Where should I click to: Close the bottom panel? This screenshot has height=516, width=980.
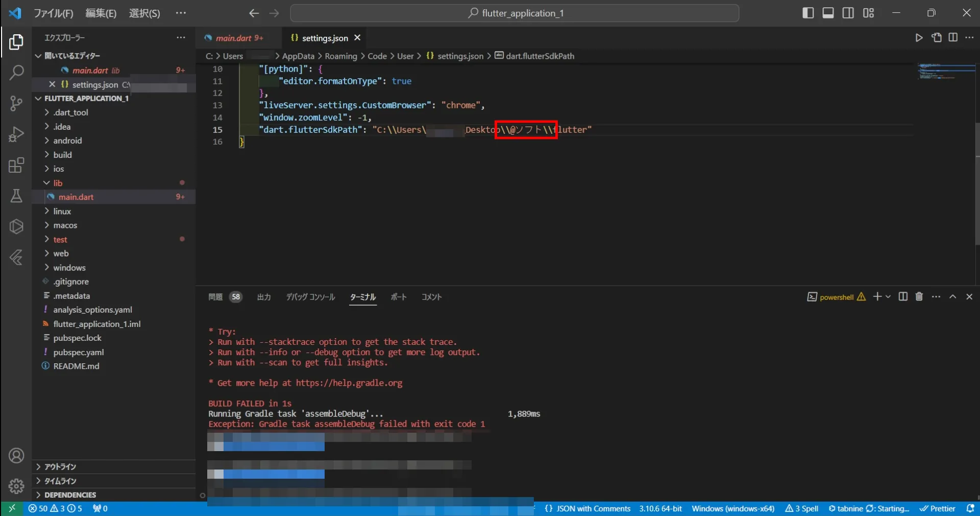(969, 297)
